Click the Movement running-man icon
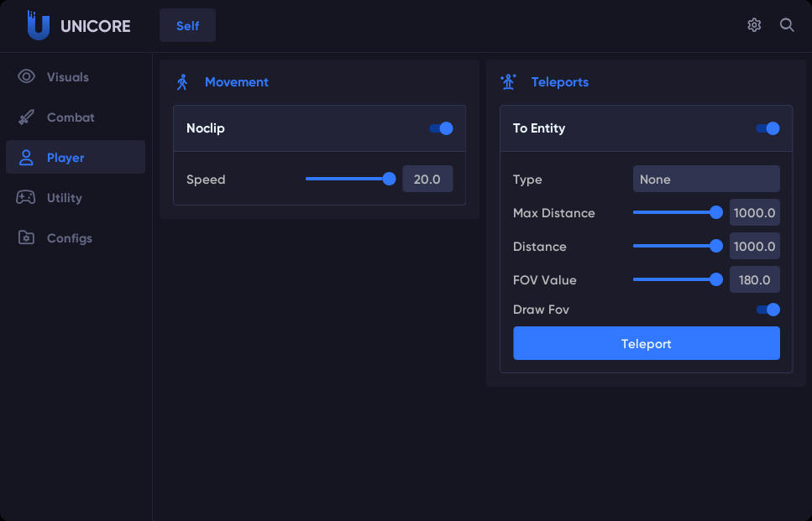Image resolution: width=812 pixels, height=521 pixels. coord(183,81)
